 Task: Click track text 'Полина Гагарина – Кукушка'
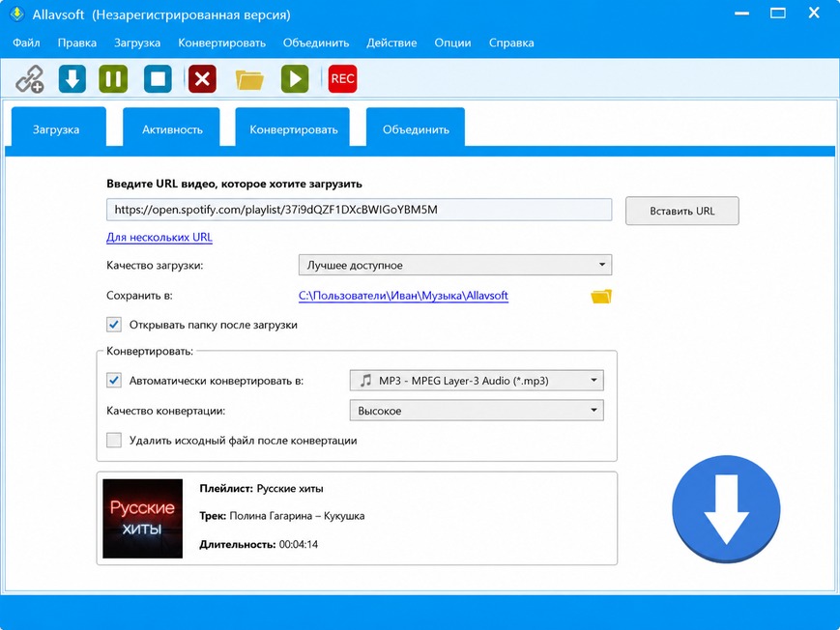click(x=297, y=516)
